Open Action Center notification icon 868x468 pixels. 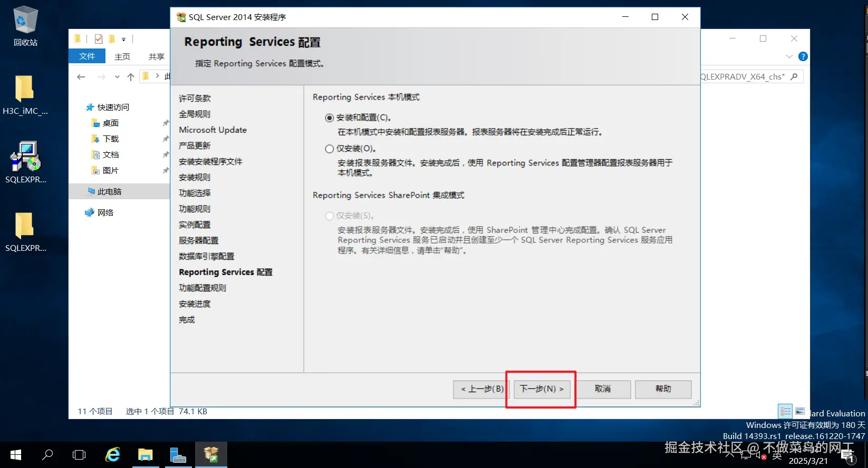[x=848, y=457]
